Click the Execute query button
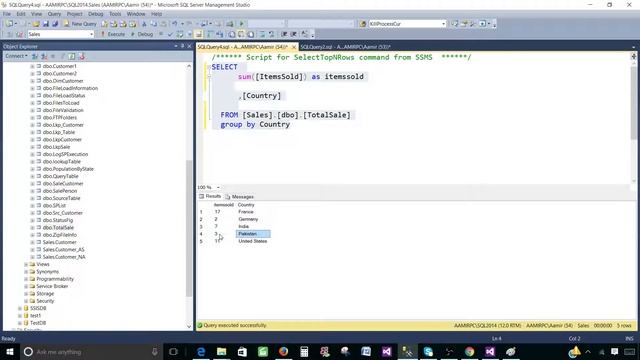640x360 pixels. click(x=113, y=34)
